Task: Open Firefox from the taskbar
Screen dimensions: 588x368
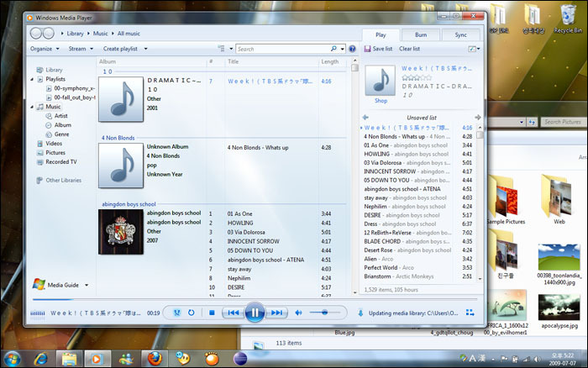Action: pyautogui.click(x=155, y=359)
